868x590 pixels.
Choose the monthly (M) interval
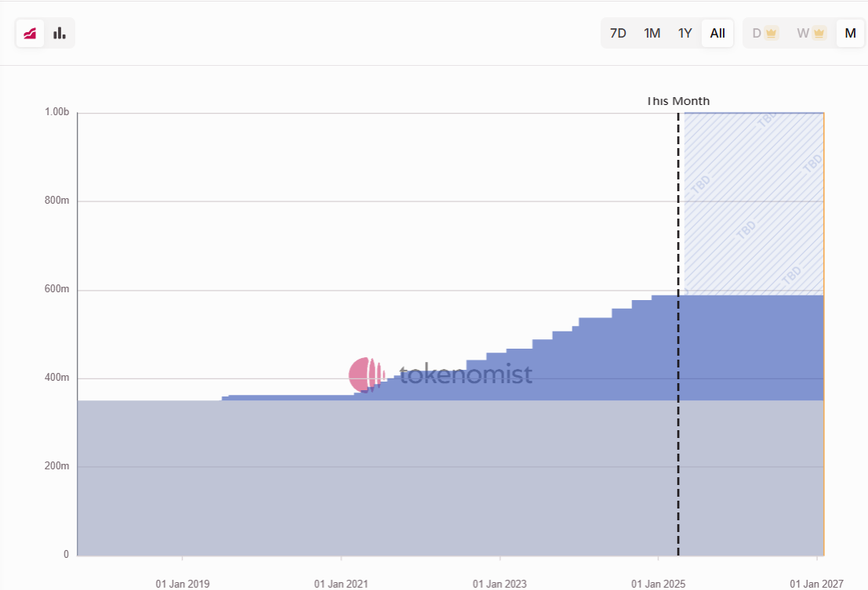coord(850,33)
